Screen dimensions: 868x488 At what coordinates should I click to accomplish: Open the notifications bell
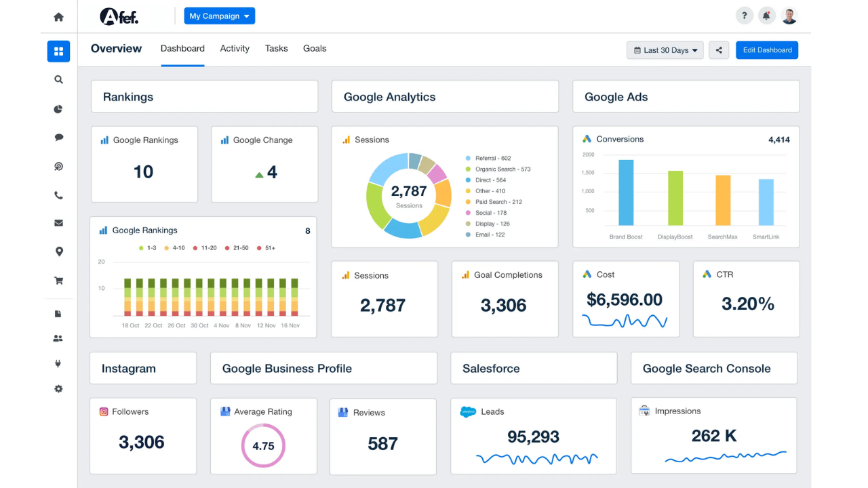(766, 15)
